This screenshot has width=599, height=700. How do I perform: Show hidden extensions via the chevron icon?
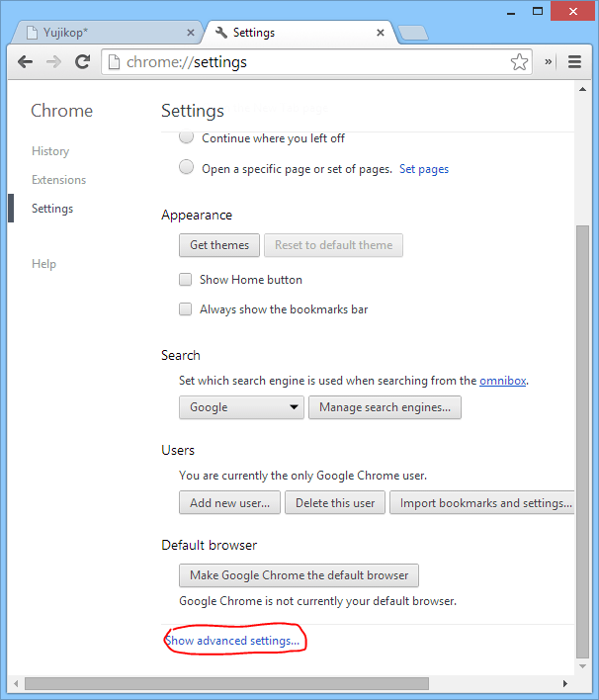549,61
